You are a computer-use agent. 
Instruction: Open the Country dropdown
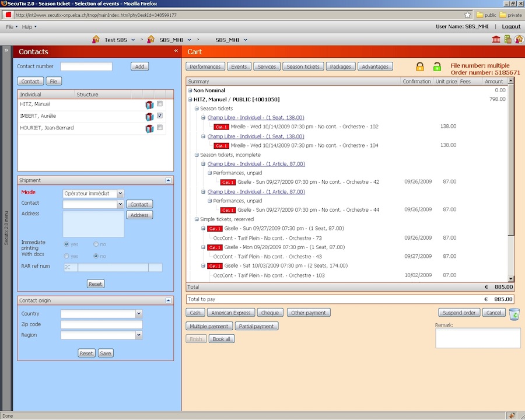click(139, 314)
